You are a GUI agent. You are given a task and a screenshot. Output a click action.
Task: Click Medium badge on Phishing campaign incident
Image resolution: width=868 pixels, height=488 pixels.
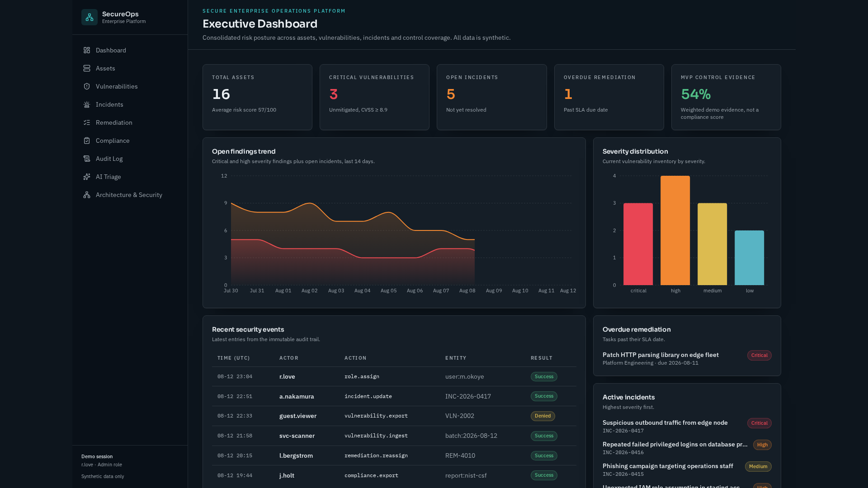pyautogui.click(x=758, y=466)
